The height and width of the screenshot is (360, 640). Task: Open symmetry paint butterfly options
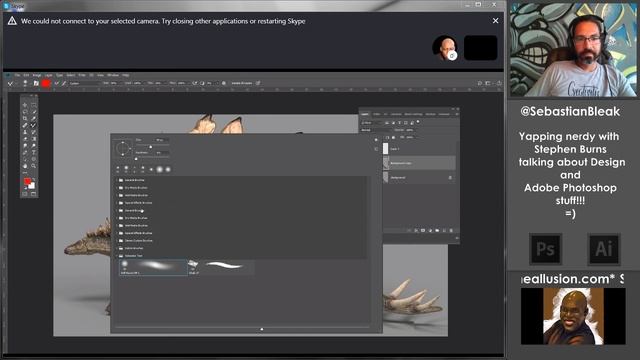pos(258,83)
